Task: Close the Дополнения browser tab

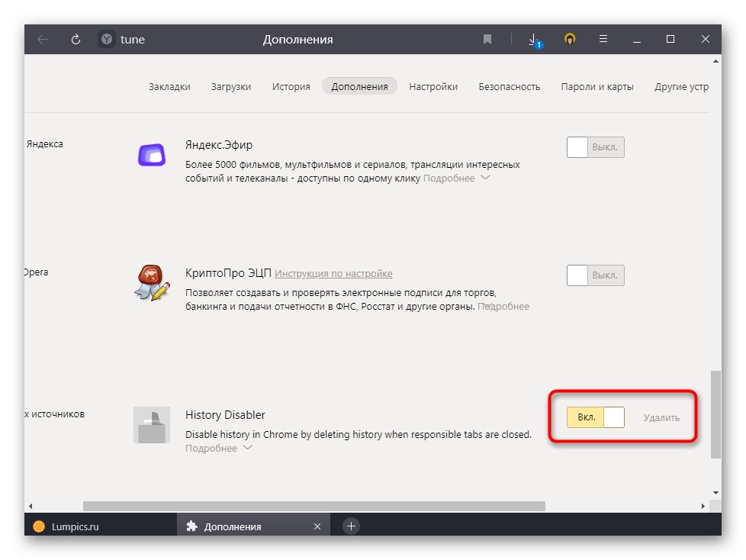Action: click(x=317, y=526)
